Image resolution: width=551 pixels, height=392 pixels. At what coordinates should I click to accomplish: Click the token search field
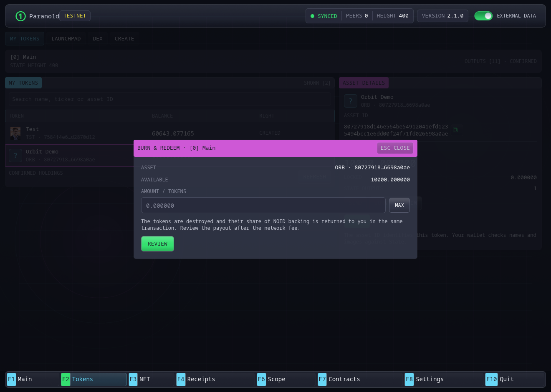click(170, 99)
